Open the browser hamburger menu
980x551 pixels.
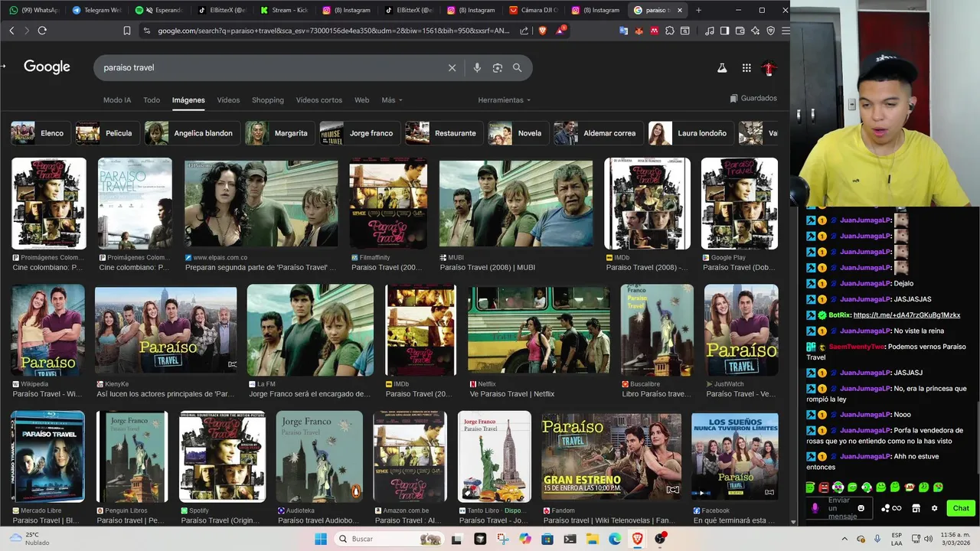[x=786, y=31]
